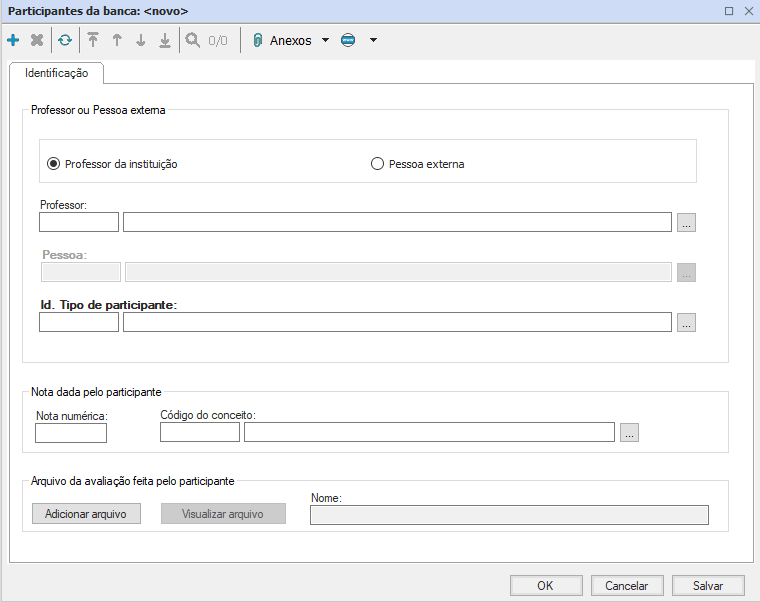
Task: Go to previous record up arrow
Action: (117, 41)
